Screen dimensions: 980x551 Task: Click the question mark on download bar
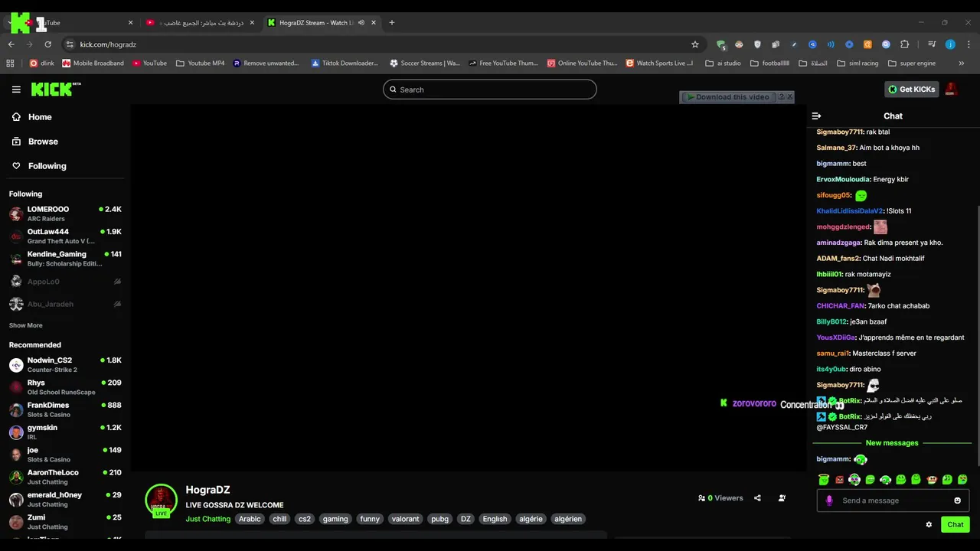[x=781, y=97]
